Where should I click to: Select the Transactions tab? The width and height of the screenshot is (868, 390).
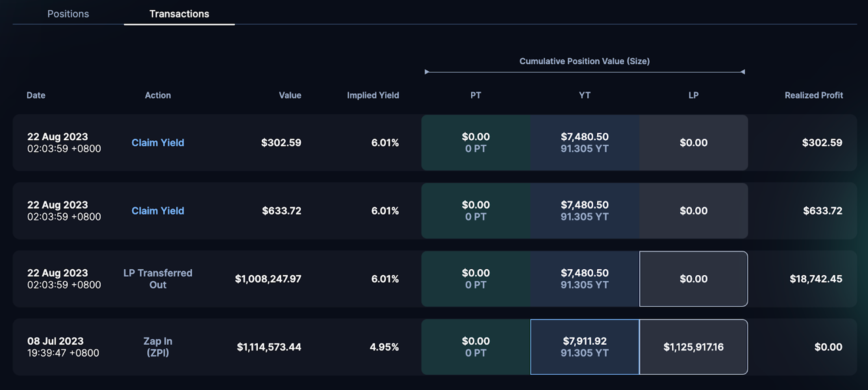179,14
